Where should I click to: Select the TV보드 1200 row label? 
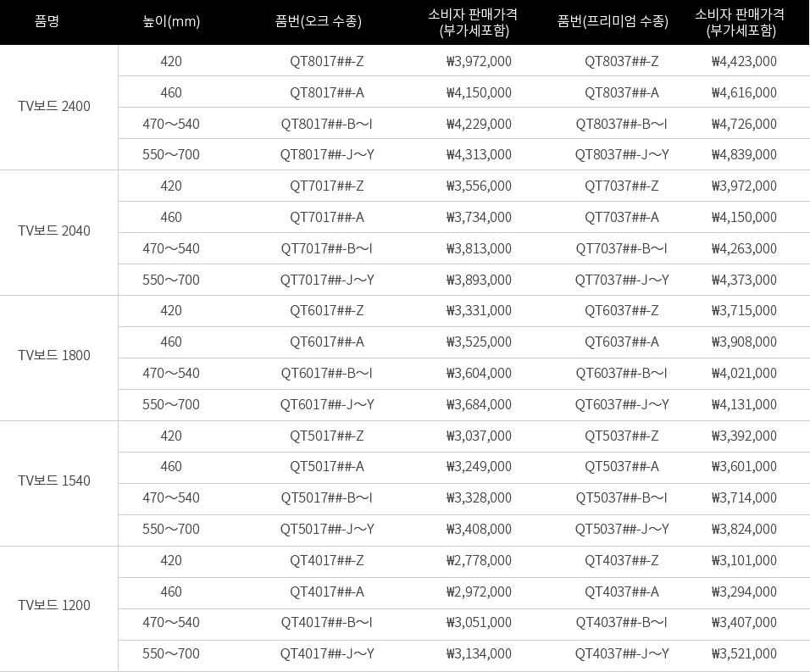pos(54,605)
